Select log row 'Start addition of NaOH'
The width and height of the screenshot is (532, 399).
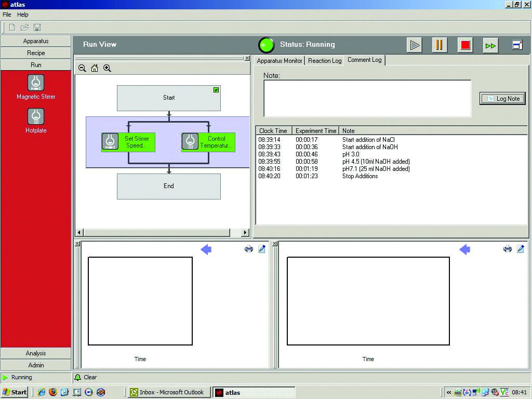click(x=392, y=147)
